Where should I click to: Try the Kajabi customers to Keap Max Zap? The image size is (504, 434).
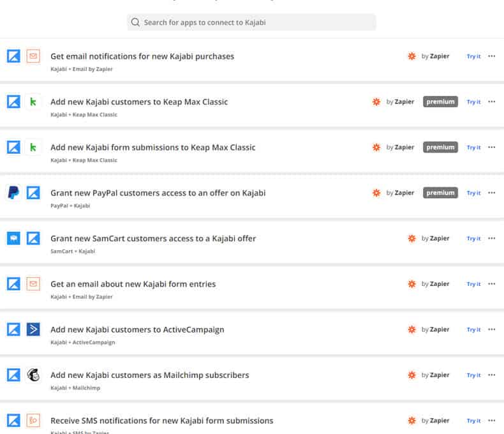click(474, 102)
